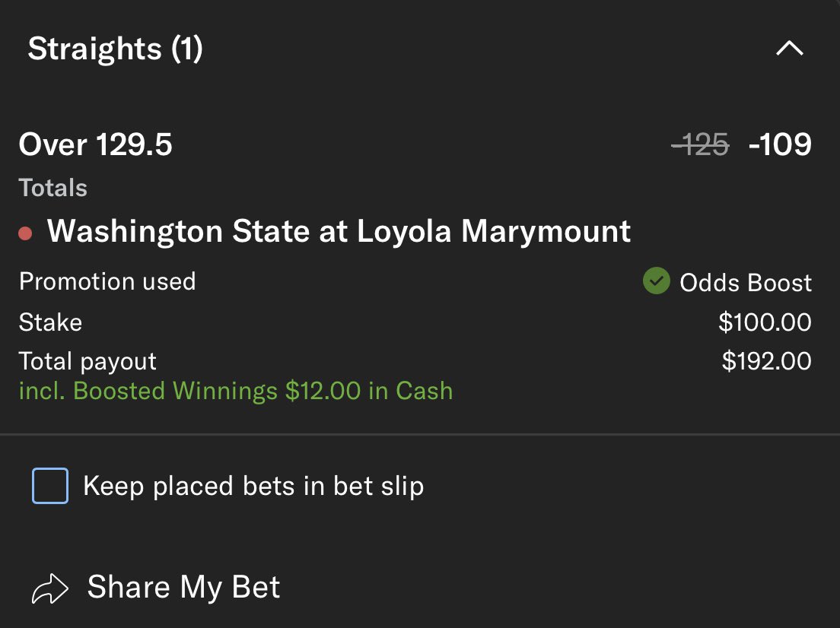
Task: Click the Total payout label
Action: coord(87,360)
